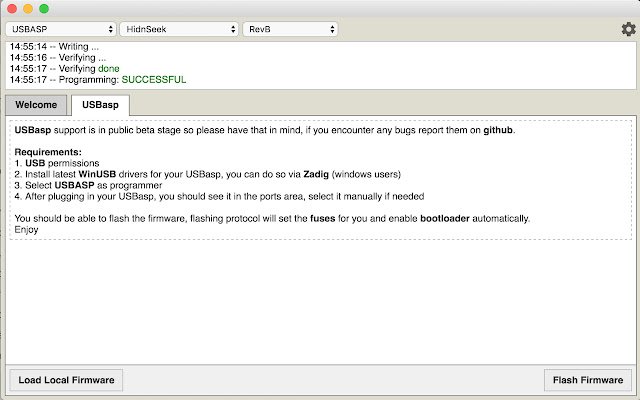Click the 'Programming: SUCCESSFUL' log line

(98, 80)
